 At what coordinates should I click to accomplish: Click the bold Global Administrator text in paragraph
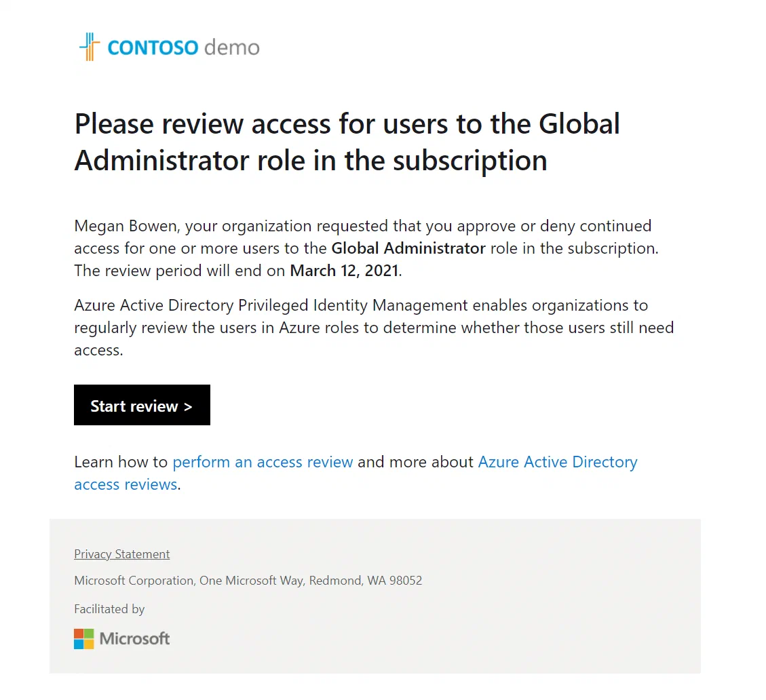[x=408, y=248]
